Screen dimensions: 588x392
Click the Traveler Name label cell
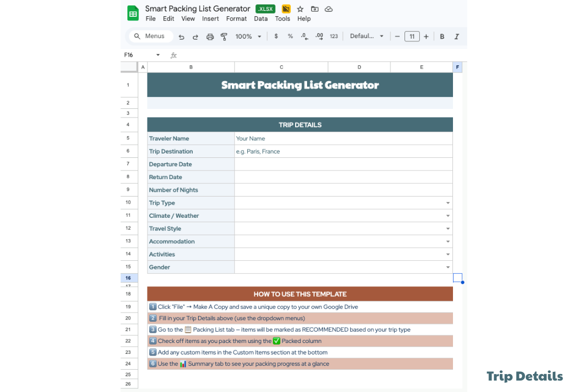click(191, 138)
